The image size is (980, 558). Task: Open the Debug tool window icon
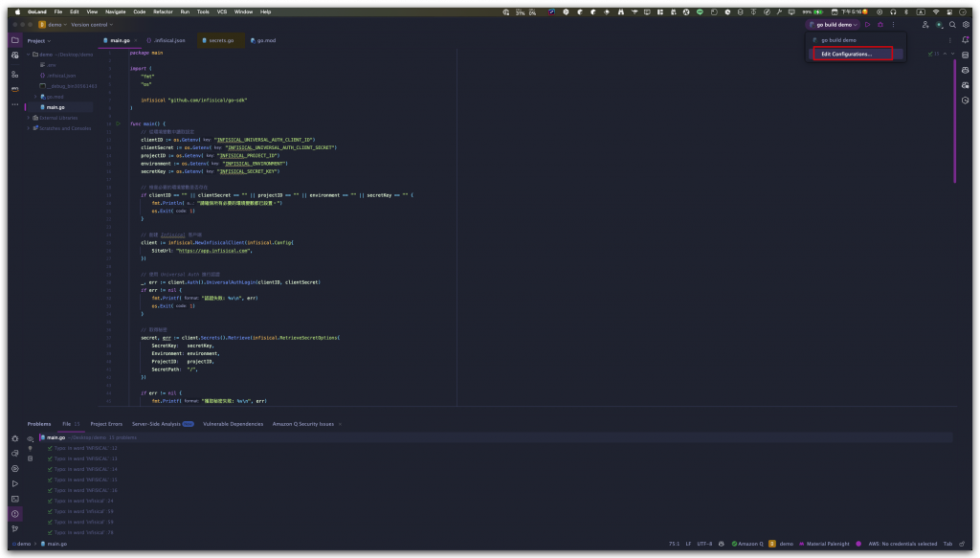pyautogui.click(x=15, y=438)
